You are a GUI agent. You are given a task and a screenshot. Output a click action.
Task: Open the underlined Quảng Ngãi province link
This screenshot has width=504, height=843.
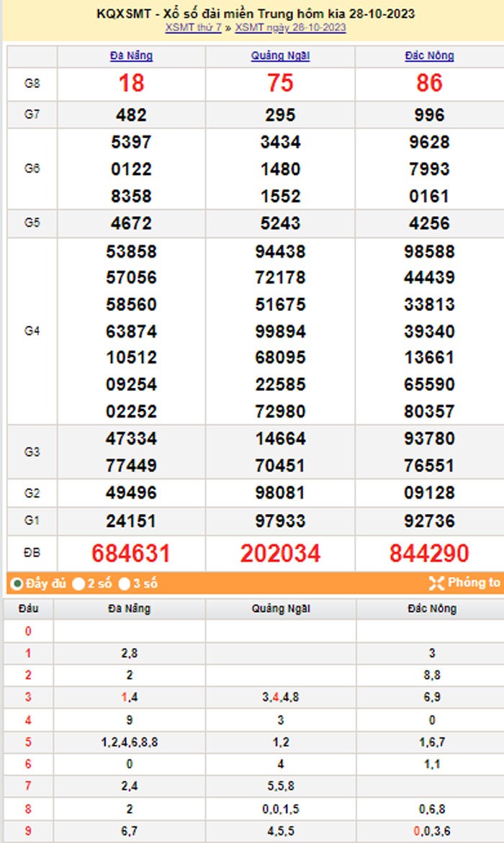coord(280,55)
